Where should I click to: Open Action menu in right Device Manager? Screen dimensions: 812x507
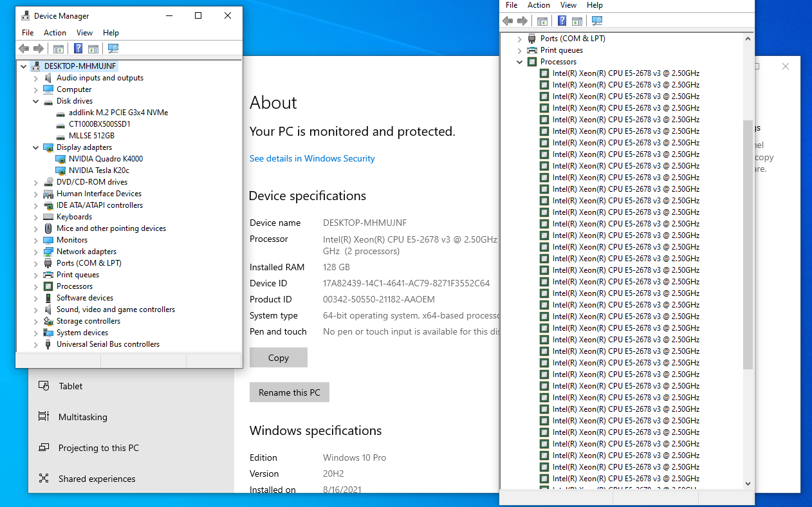coord(539,5)
